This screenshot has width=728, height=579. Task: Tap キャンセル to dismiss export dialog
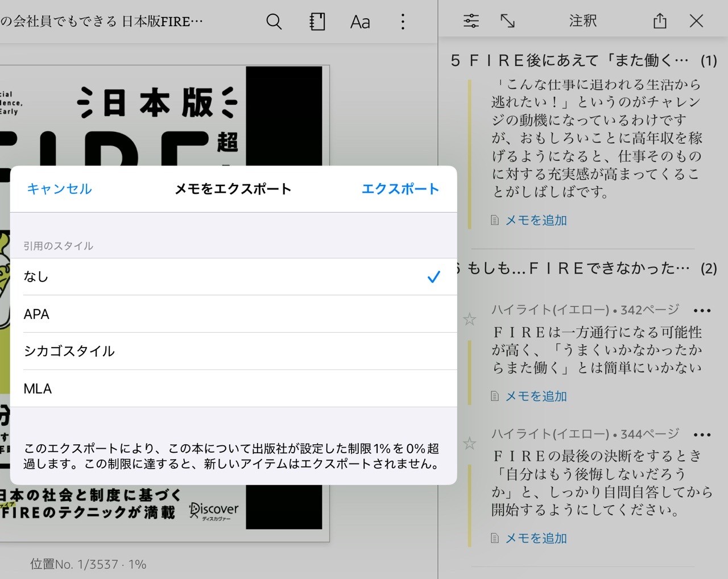[x=59, y=189]
